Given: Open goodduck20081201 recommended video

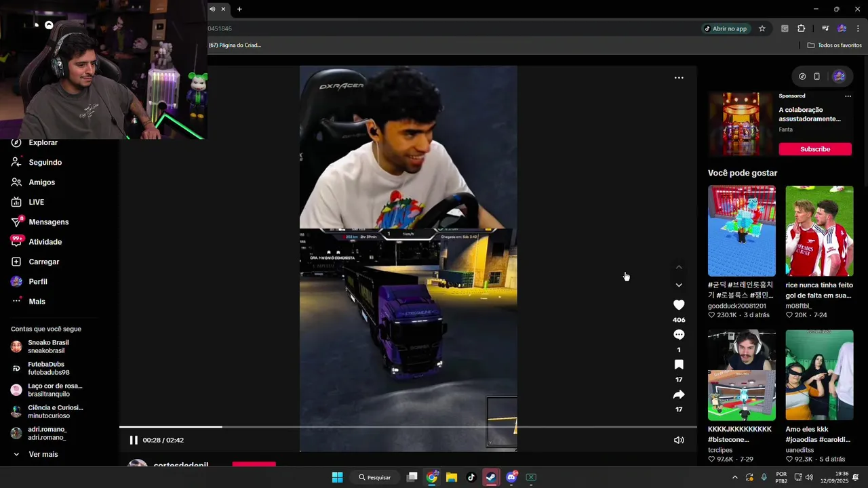Looking at the screenshot, I should [742, 231].
